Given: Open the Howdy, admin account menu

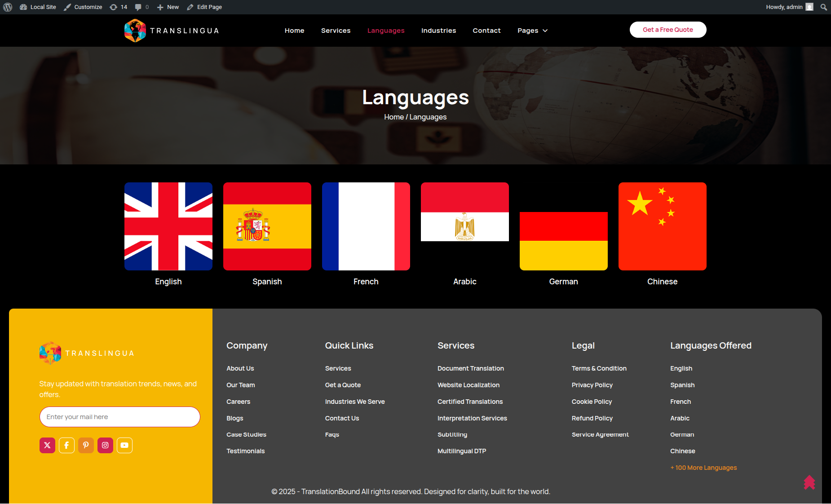Looking at the screenshot, I should (789, 7).
